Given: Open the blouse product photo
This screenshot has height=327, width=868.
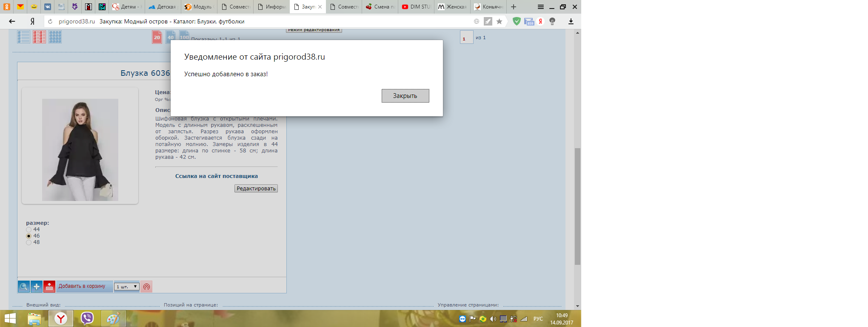Looking at the screenshot, I should point(80,150).
